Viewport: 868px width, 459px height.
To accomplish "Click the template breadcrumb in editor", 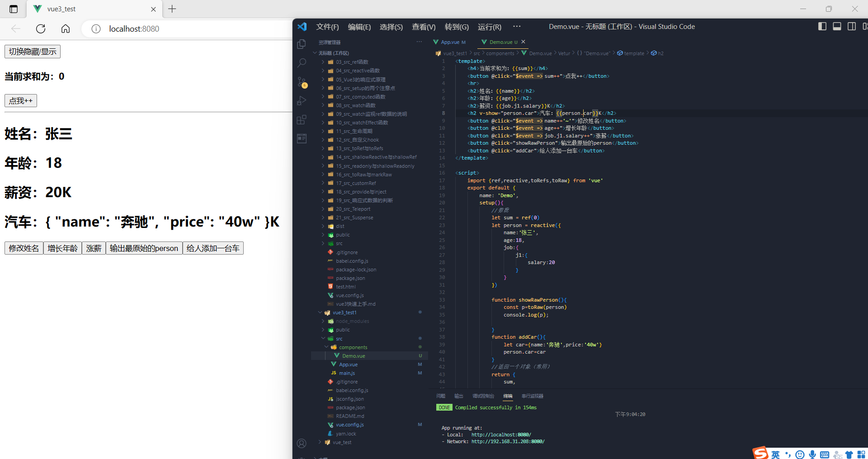I will pyautogui.click(x=631, y=53).
